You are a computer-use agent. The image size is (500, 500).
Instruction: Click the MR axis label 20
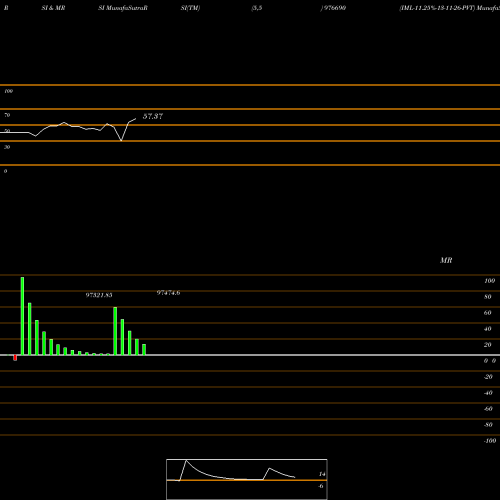(488, 345)
